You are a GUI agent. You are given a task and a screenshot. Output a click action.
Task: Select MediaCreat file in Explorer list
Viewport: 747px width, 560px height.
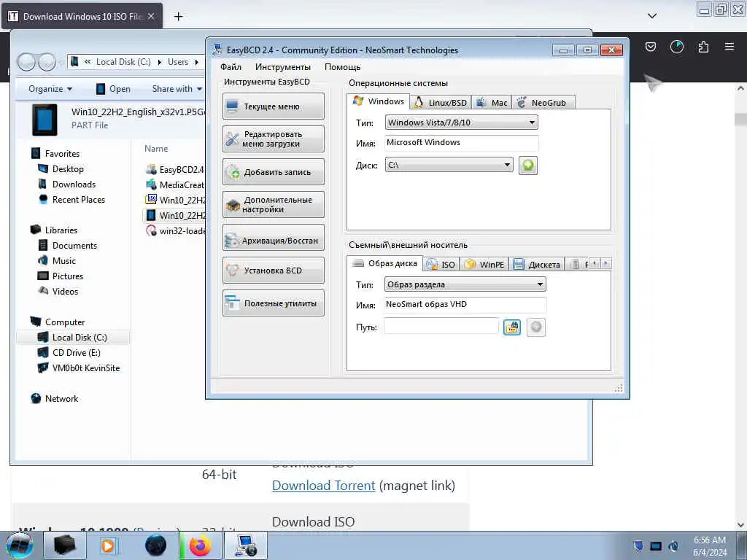[175, 184]
